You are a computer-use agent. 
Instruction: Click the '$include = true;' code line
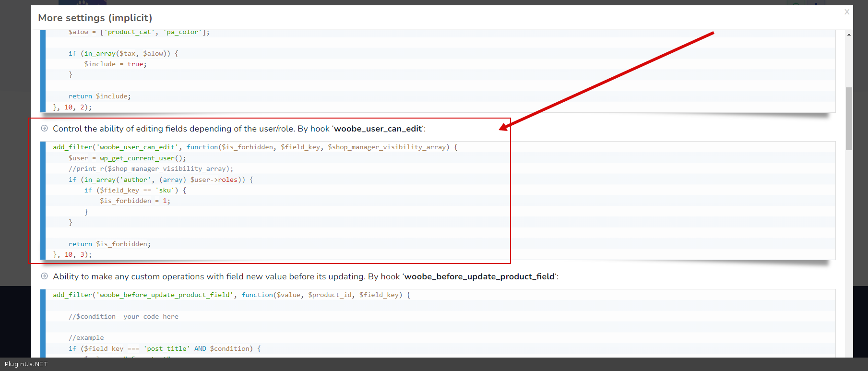pyautogui.click(x=115, y=64)
